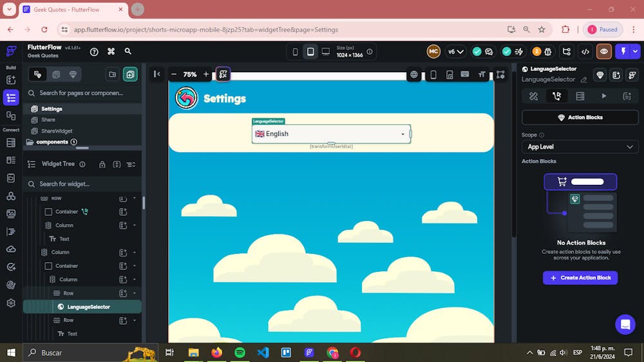
Task: Open the media assets sidebar icon
Action: click(x=11, y=214)
